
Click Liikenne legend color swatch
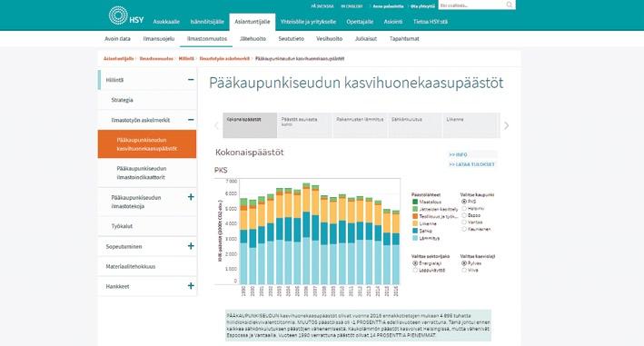coord(415,223)
